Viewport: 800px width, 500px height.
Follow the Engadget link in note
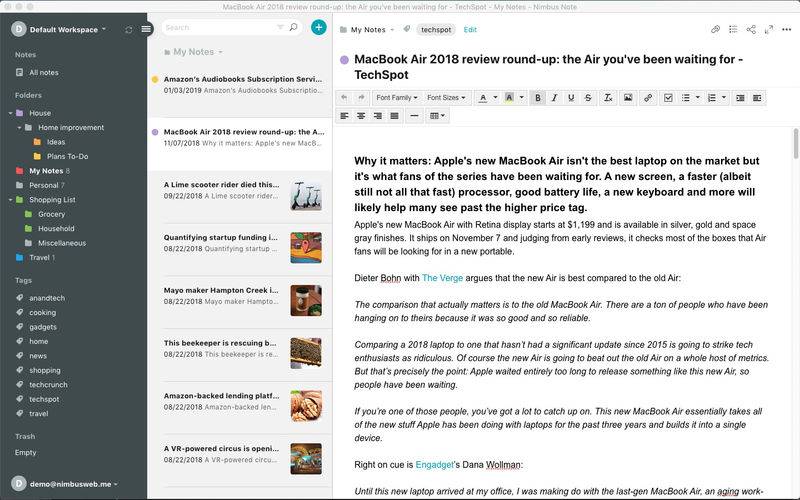[434, 465]
